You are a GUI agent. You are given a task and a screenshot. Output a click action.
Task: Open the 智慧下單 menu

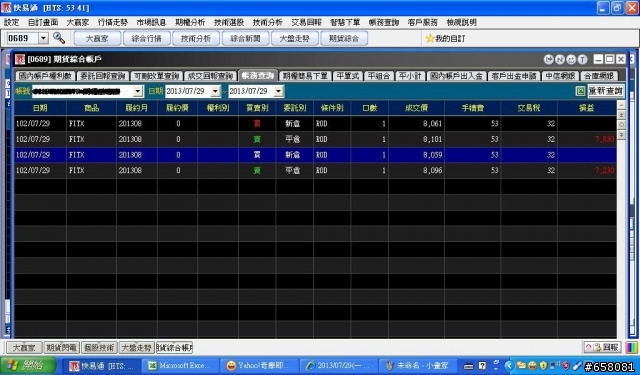tap(345, 22)
